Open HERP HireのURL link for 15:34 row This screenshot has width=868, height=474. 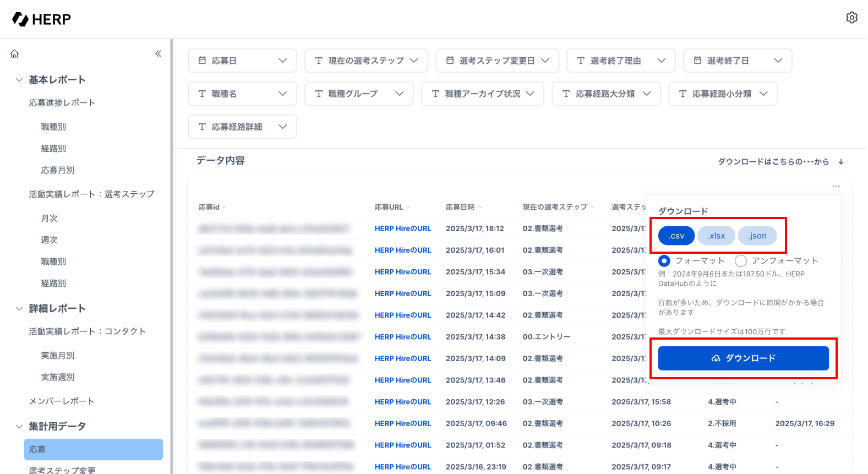click(x=403, y=272)
